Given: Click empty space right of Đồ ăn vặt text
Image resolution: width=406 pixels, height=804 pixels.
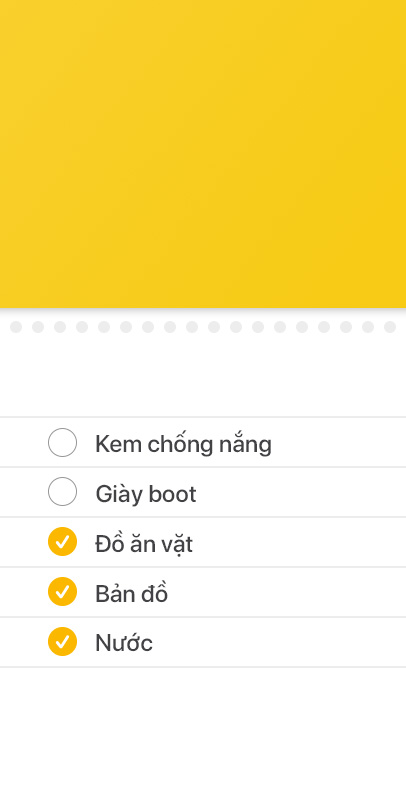Looking at the screenshot, I should tap(299, 542).
